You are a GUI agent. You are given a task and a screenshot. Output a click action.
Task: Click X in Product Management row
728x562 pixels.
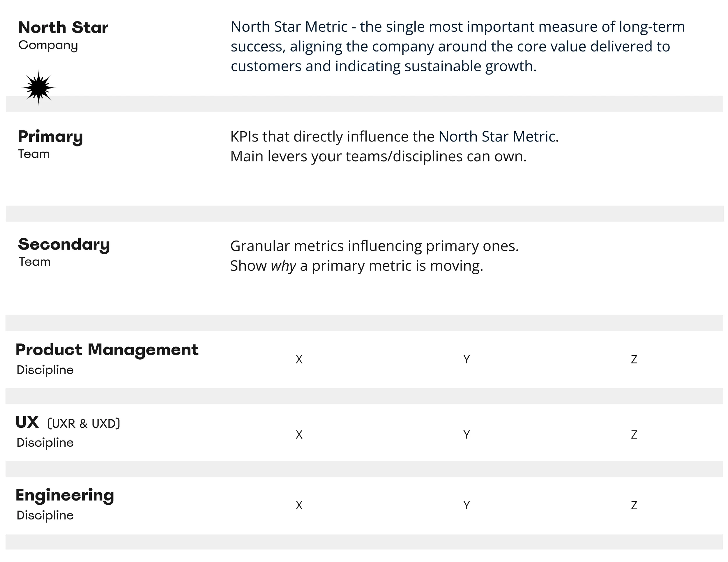point(299,359)
